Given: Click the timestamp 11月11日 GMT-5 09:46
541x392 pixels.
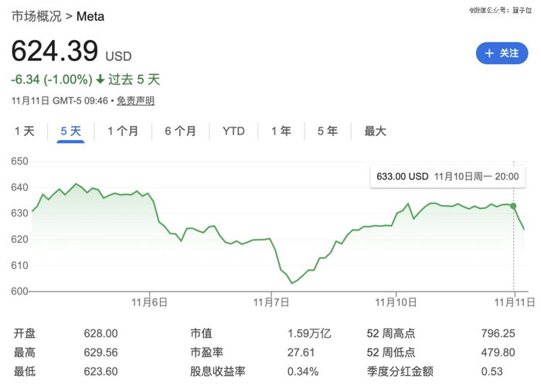Looking at the screenshot, I should pyautogui.click(x=60, y=101).
